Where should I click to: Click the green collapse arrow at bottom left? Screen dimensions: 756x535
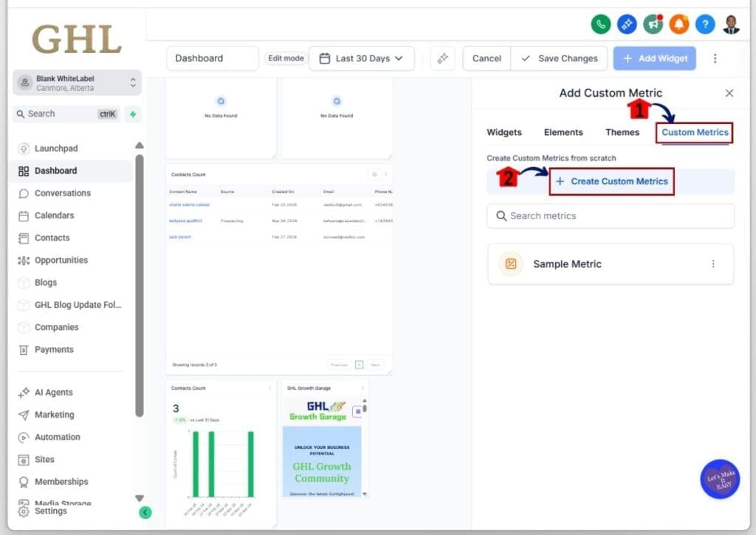point(145,511)
